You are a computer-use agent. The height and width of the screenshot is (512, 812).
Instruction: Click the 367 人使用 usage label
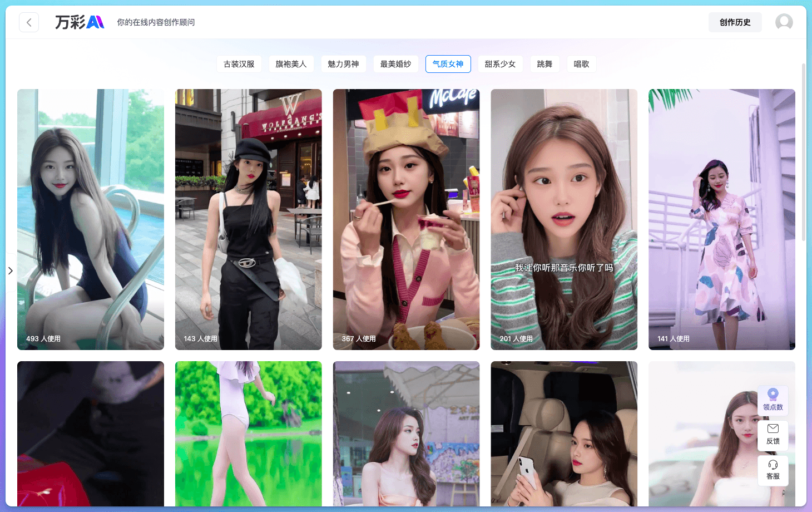(x=359, y=338)
